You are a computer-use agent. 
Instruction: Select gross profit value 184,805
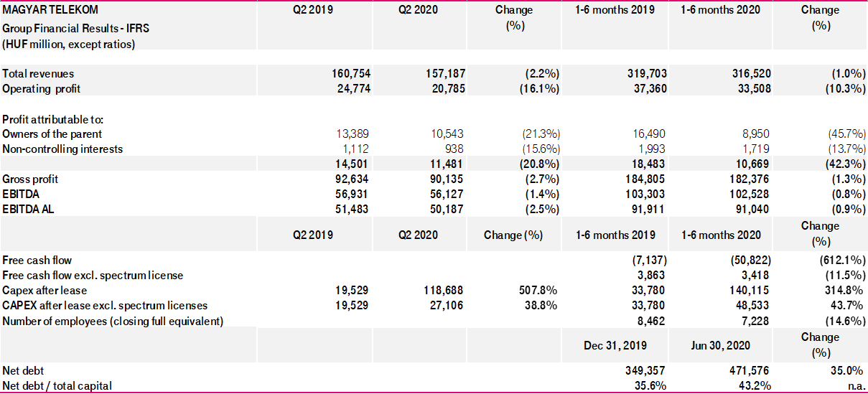tap(646, 179)
